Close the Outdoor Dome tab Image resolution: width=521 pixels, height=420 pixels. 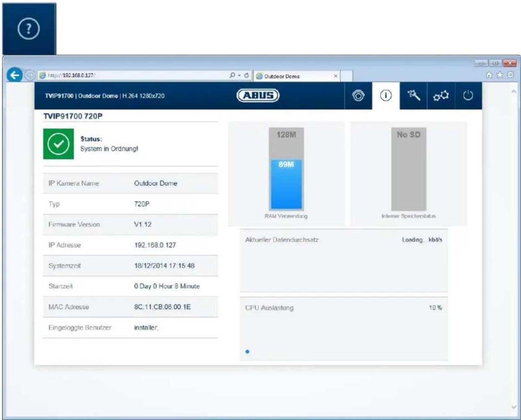336,76
